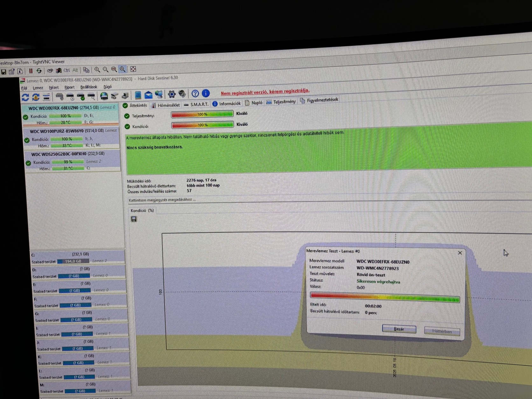Click the Teljesítmény 100% bar in overview
The width and height of the screenshot is (532, 399).
click(202, 114)
